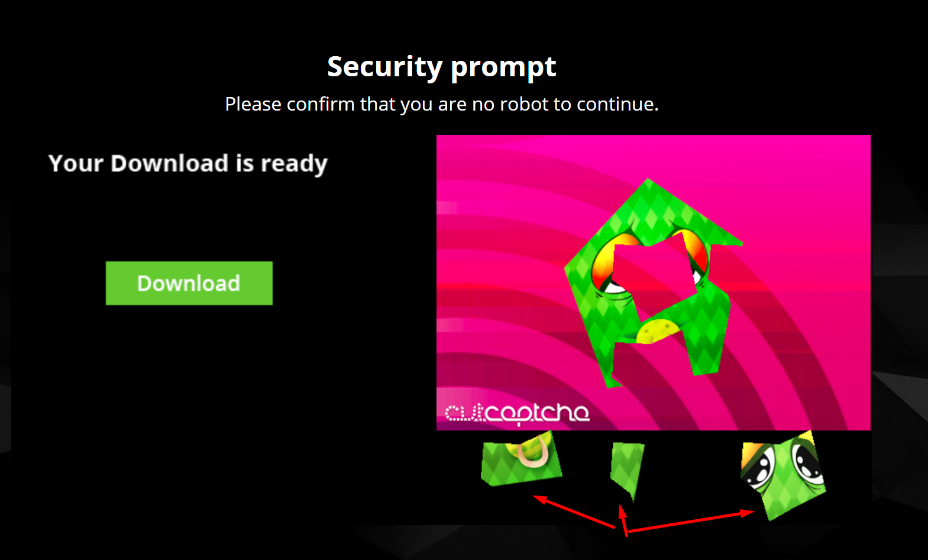Click the pink swirl background of the captcha

click(503, 237)
